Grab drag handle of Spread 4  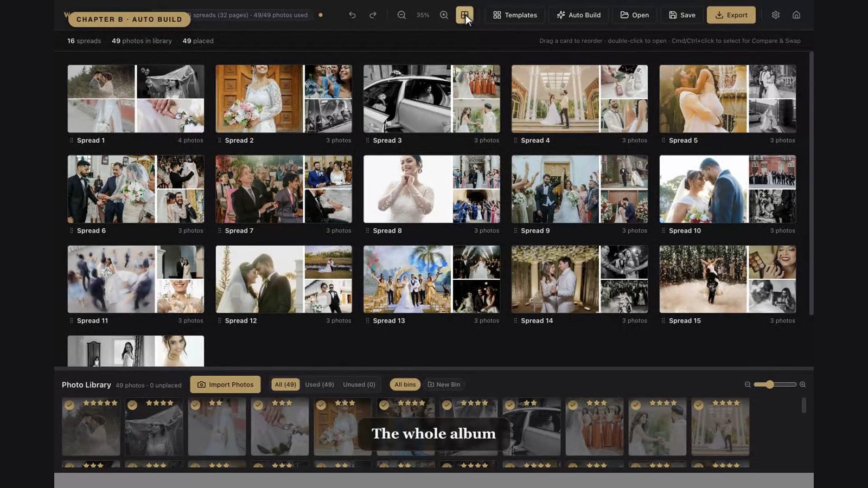tap(515, 140)
